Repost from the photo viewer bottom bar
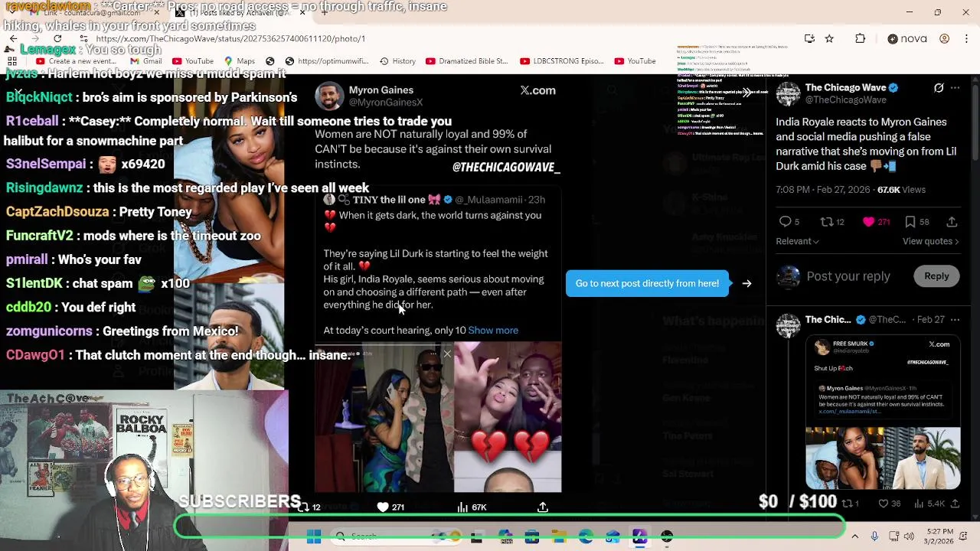This screenshot has height=551, width=980. coord(309,507)
